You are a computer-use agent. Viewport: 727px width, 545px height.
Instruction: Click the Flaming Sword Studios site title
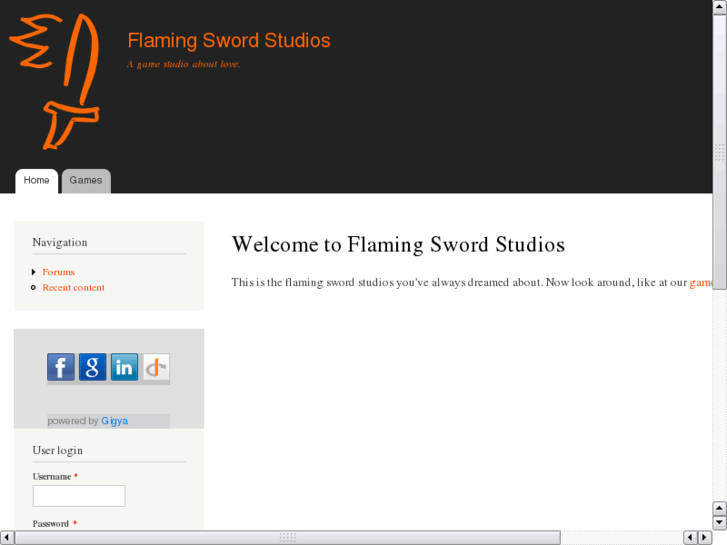(229, 41)
